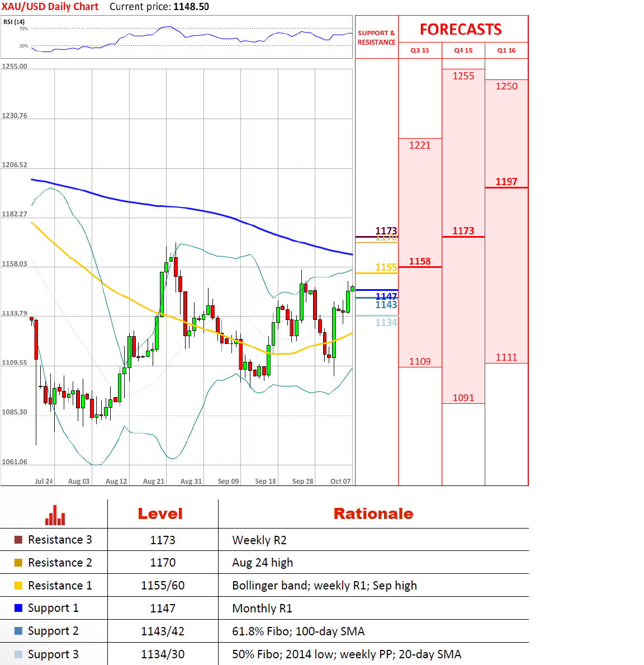Image resolution: width=644 pixels, height=665 pixels.
Task: Click the Sep 18 date axis label
Action: (x=266, y=482)
